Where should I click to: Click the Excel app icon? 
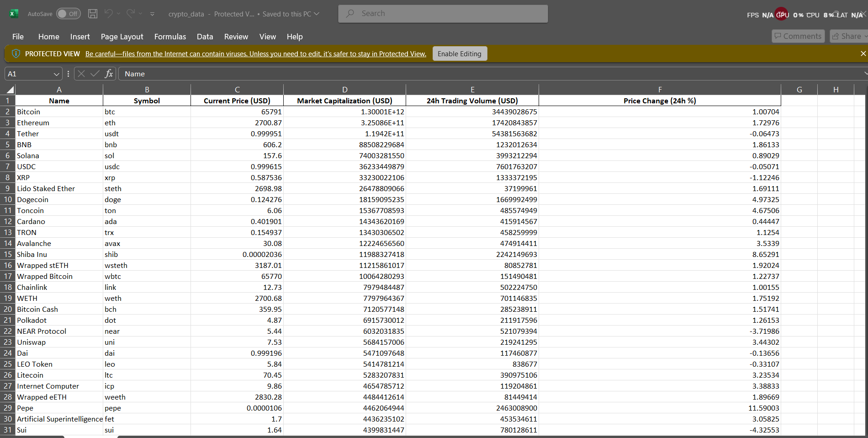point(14,14)
